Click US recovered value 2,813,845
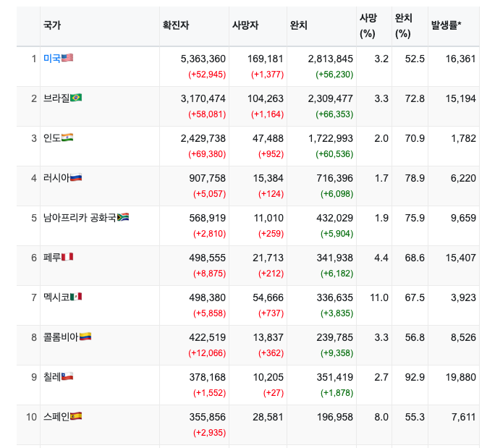The width and height of the screenshot is (495, 448). click(331, 59)
